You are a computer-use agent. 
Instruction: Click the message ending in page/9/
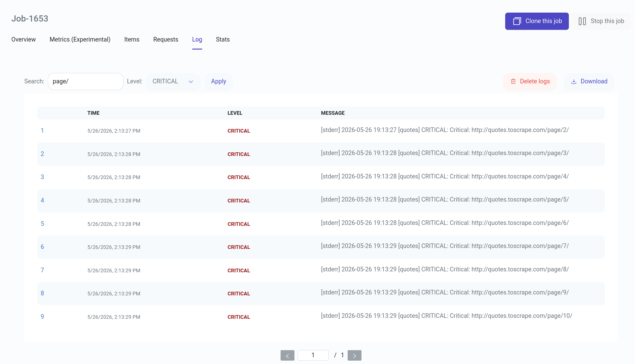point(445,292)
